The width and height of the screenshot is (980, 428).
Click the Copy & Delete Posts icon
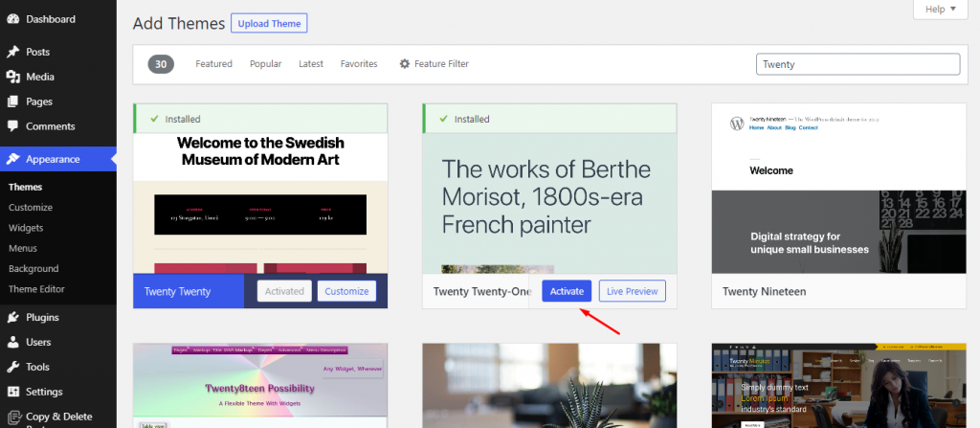click(x=12, y=417)
